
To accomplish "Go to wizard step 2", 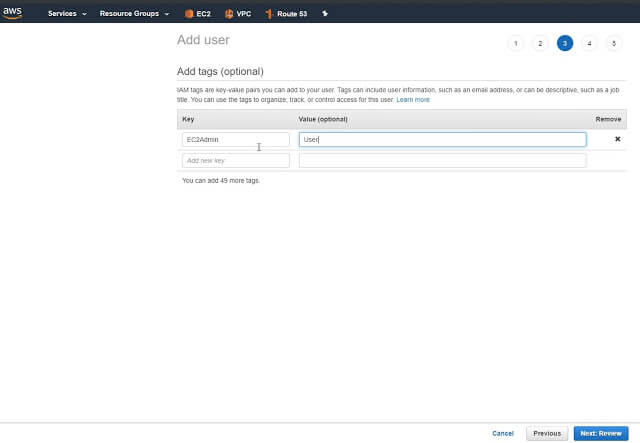I will tap(540, 43).
